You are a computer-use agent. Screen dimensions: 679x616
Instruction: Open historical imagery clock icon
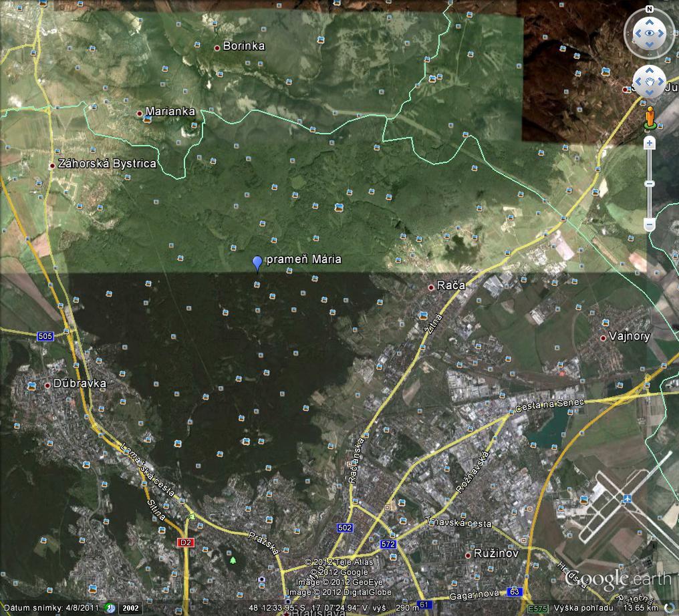(x=110, y=608)
